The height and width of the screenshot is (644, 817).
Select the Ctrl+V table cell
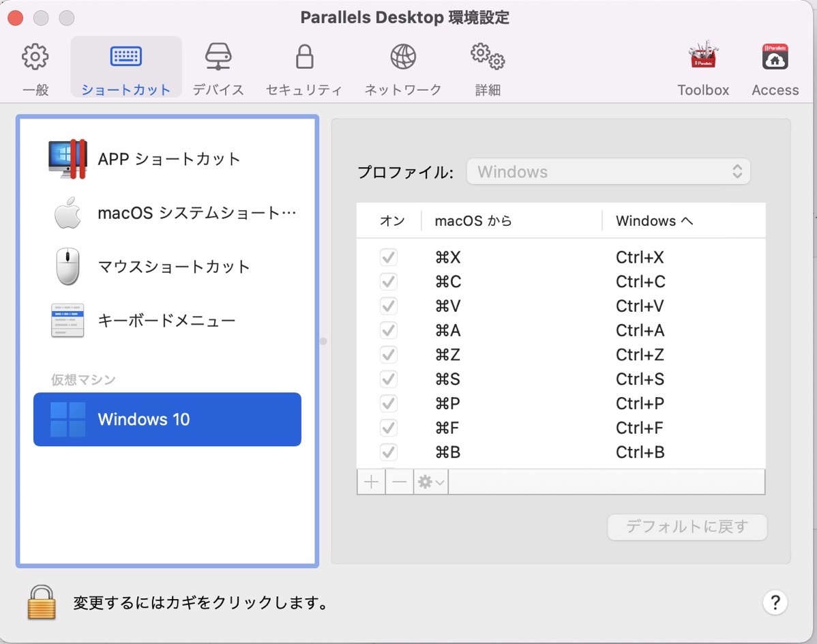tap(640, 306)
